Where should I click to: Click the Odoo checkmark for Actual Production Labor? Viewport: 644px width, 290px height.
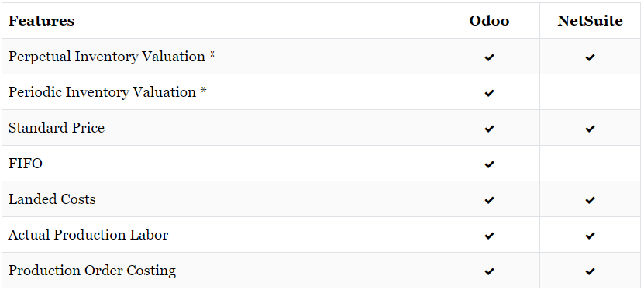[x=489, y=236]
